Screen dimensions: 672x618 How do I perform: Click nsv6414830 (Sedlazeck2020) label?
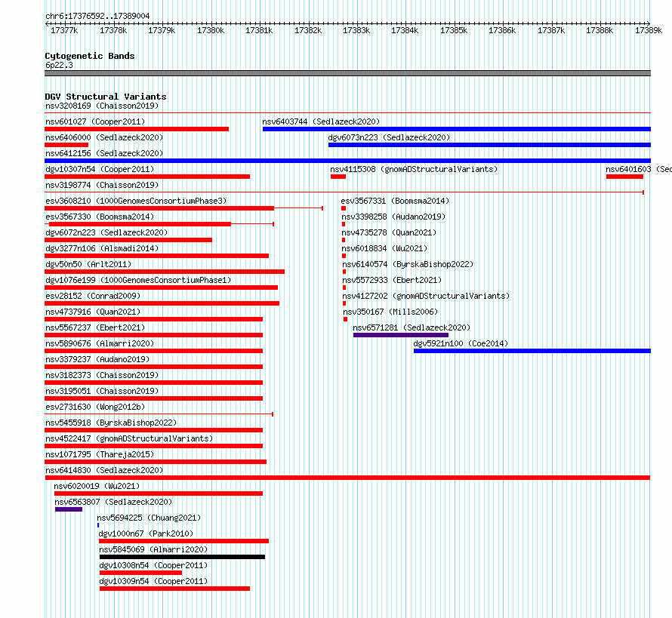104,470
